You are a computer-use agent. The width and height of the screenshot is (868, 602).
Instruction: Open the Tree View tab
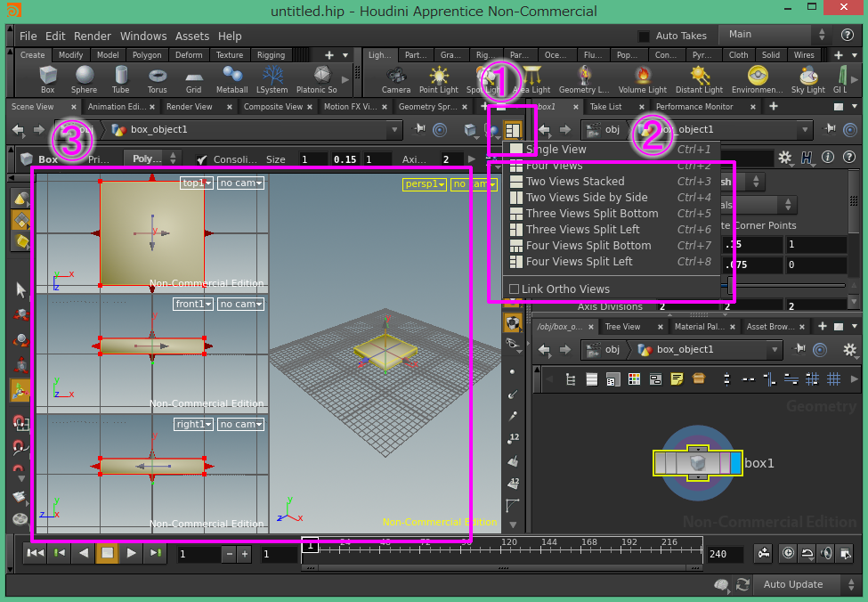(x=623, y=327)
